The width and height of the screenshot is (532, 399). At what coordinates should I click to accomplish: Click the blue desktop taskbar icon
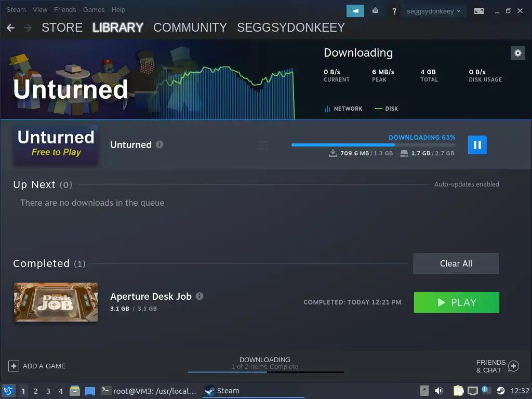coord(90,391)
